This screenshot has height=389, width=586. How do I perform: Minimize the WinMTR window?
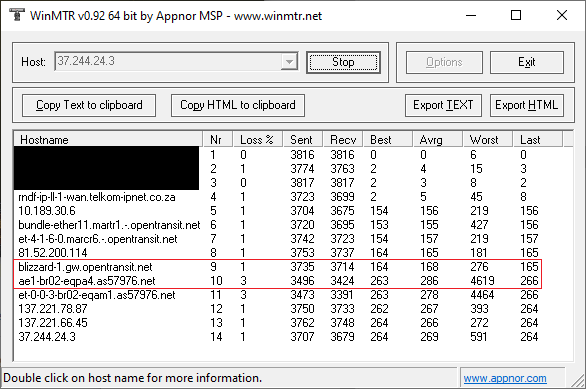[x=471, y=15]
